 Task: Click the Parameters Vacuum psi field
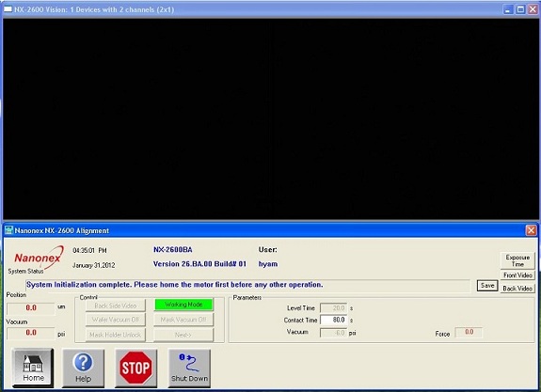333,333
